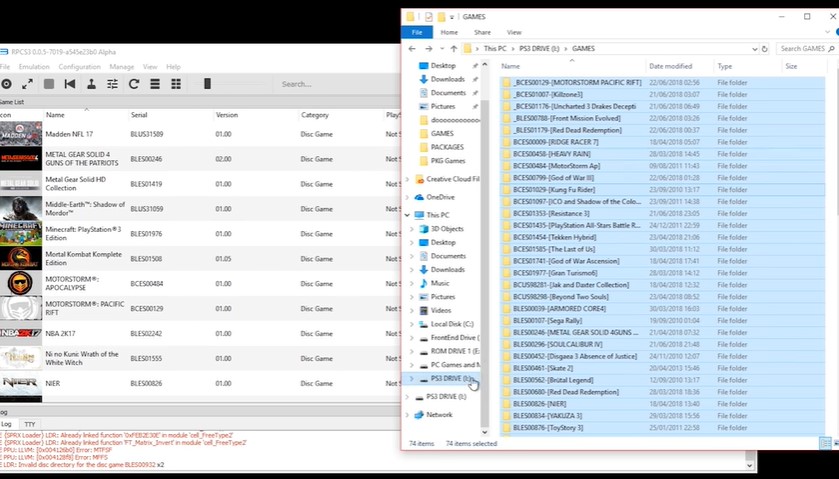Image resolution: width=839 pixels, height=479 pixels.
Task: Select Ni no Kuni Wrath of the White Witch
Action: tap(82, 358)
